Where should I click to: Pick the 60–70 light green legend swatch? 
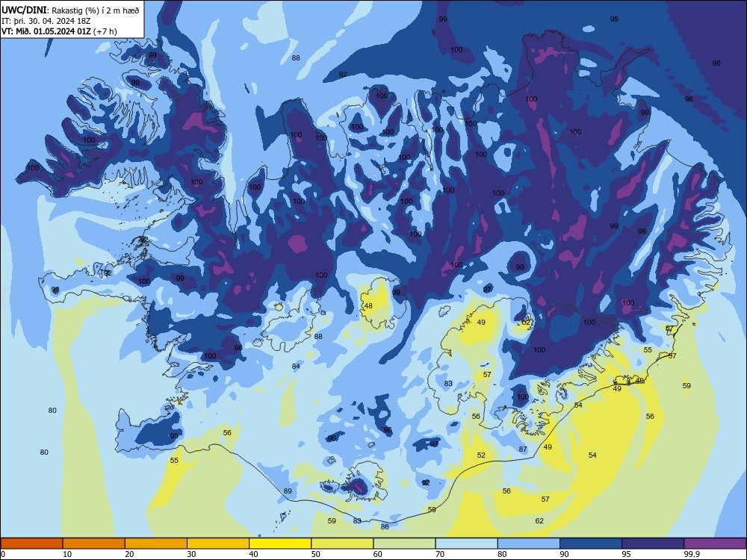coord(404,544)
